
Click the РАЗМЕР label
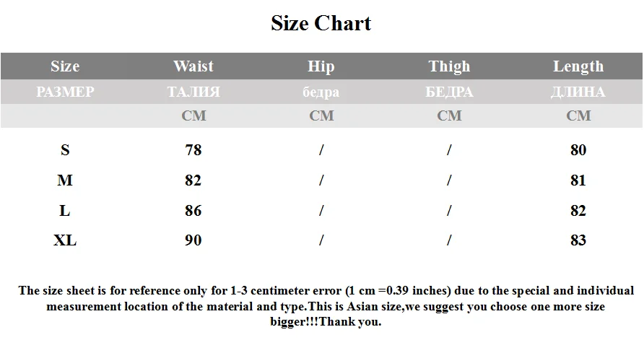[x=65, y=92]
